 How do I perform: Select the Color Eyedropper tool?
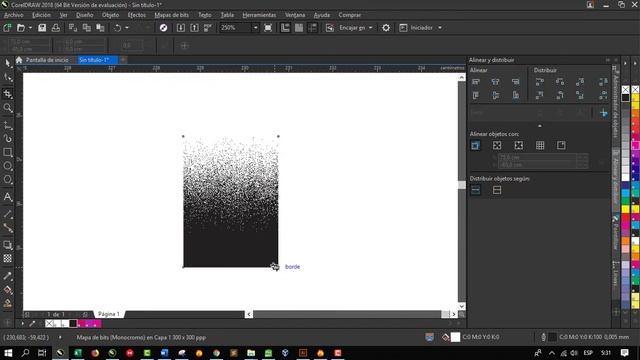[x=7, y=276]
